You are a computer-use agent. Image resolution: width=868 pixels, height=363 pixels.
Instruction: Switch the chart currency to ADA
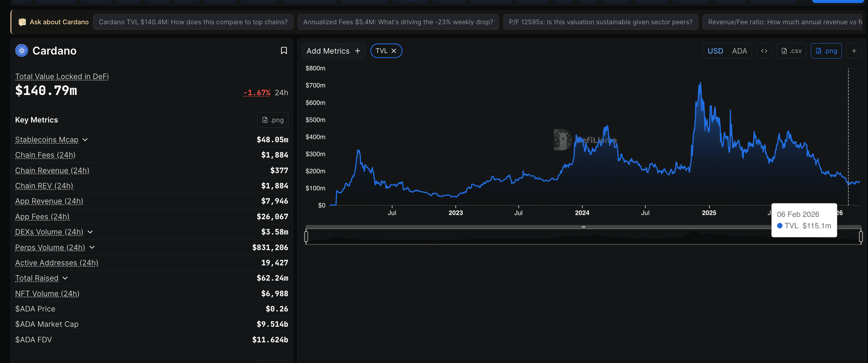click(x=740, y=51)
